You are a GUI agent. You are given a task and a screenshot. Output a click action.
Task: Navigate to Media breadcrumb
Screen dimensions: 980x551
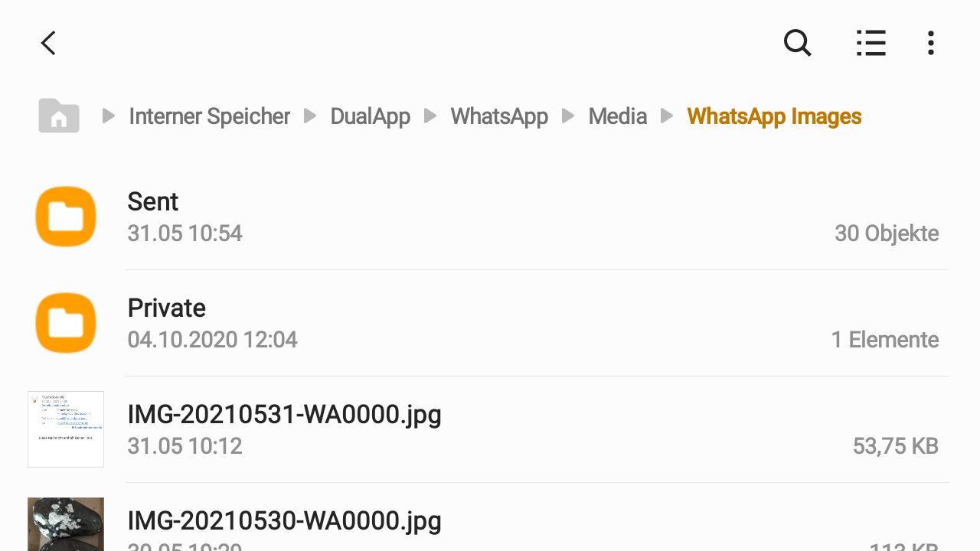pos(617,116)
